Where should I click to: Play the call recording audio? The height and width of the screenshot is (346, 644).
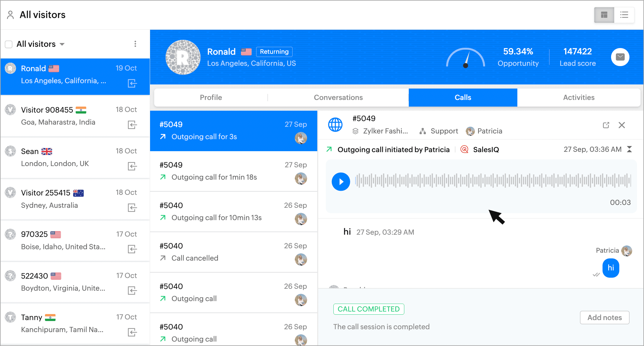(x=341, y=182)
